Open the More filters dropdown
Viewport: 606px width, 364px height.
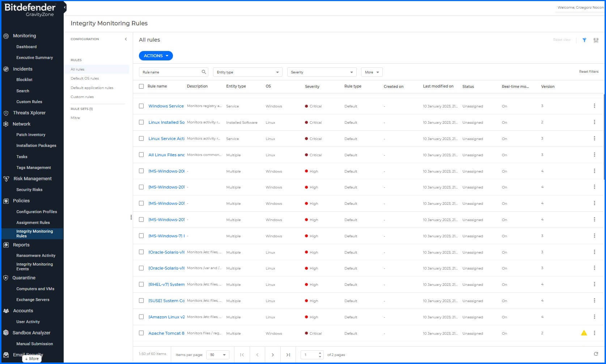click(372, 72)
